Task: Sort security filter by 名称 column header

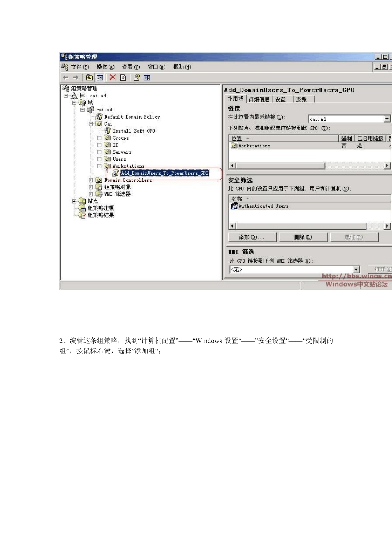Action: pos(309,199)
